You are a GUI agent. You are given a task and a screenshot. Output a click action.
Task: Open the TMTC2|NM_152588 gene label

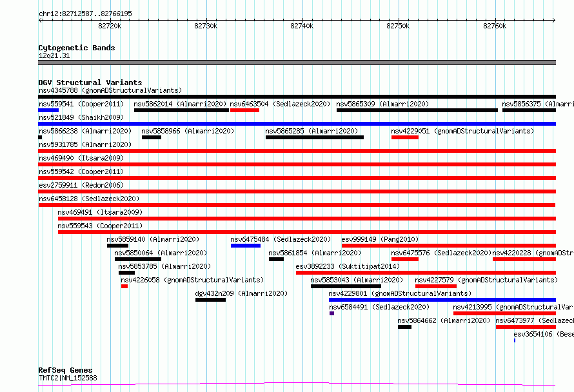[x=68, y=378]
